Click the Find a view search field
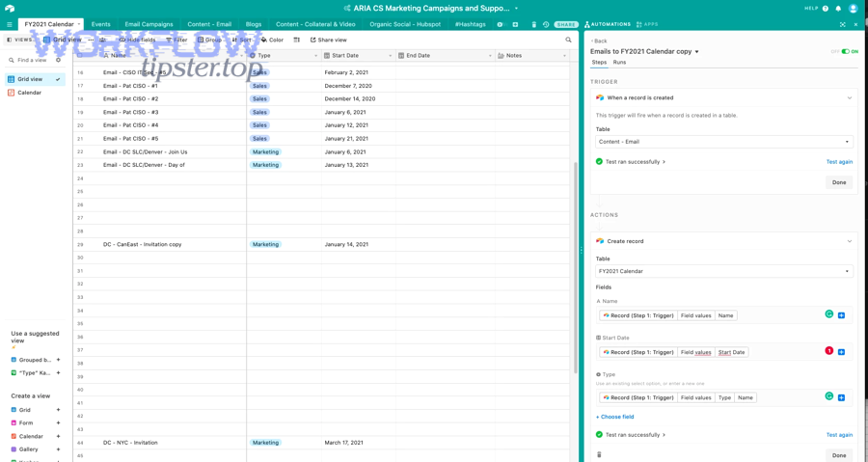 tap(33, 60)
